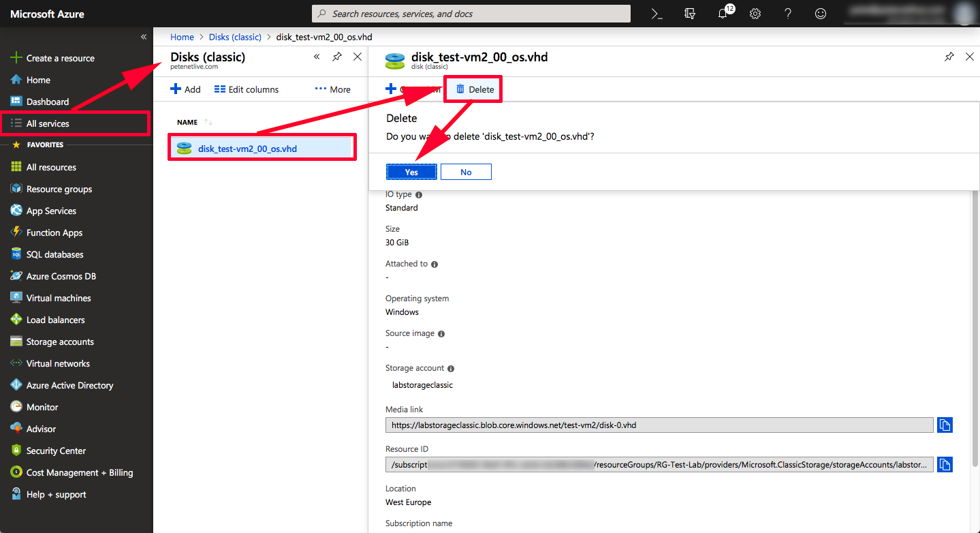Click the Help + support icon
The width and height of the screenshot is (980, 533).
click(x=16, y=494)
